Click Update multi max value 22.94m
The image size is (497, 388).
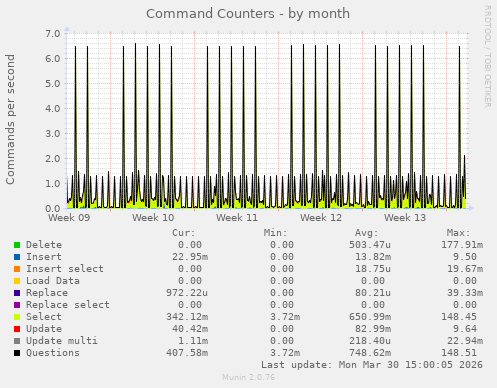(x=465, y=341)
